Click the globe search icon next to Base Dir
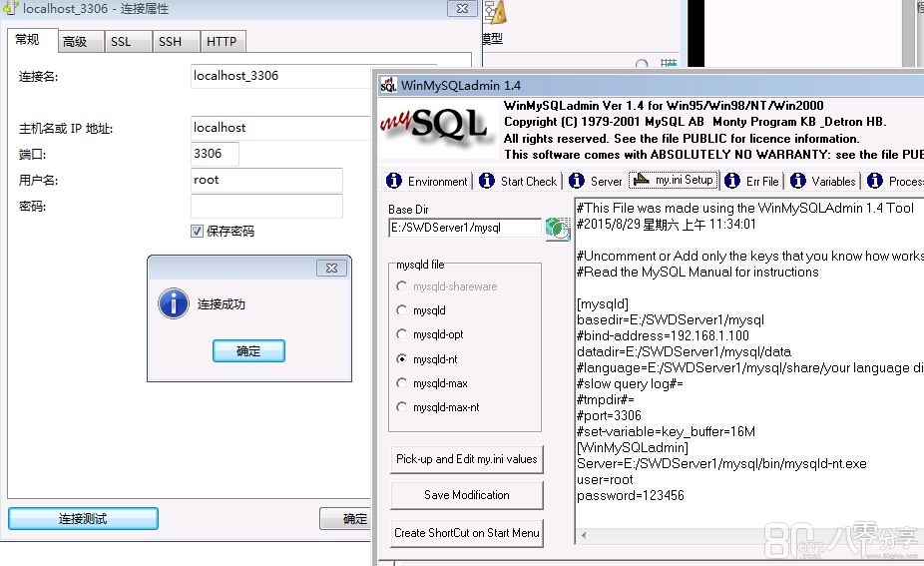 (x=558, y=229)
